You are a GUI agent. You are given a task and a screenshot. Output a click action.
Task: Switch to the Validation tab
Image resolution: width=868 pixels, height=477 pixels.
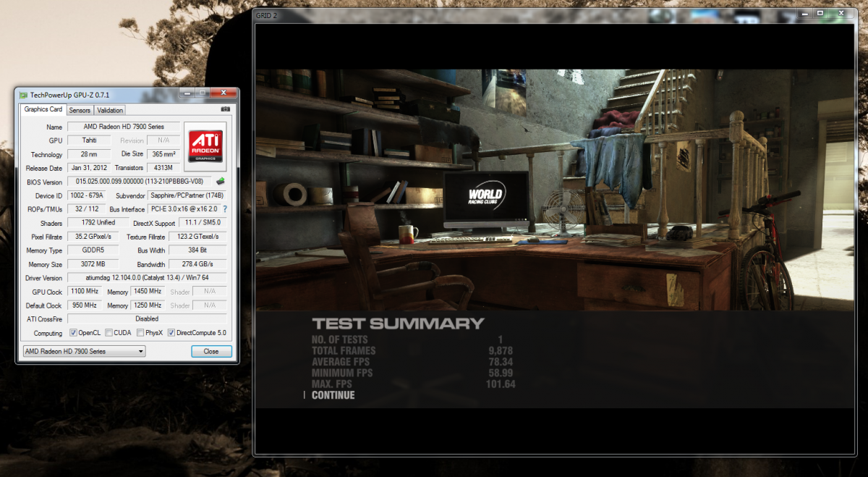[109, 110]
